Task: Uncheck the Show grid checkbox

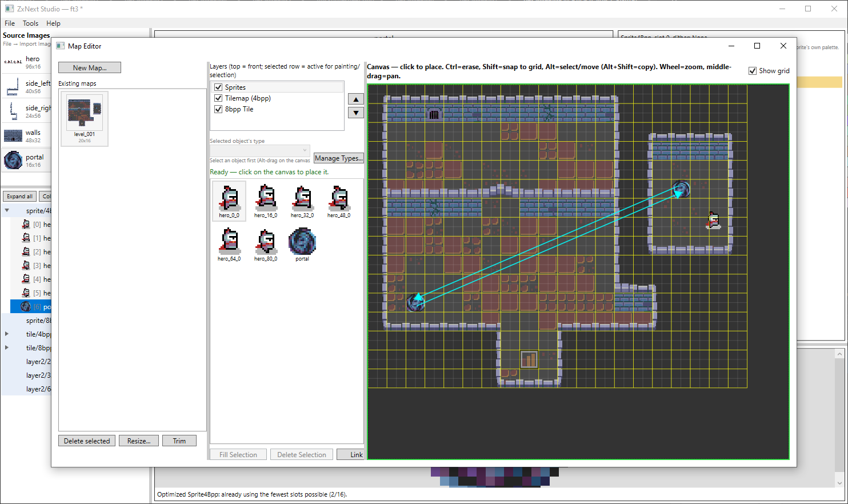Action: tap(753, 71)
